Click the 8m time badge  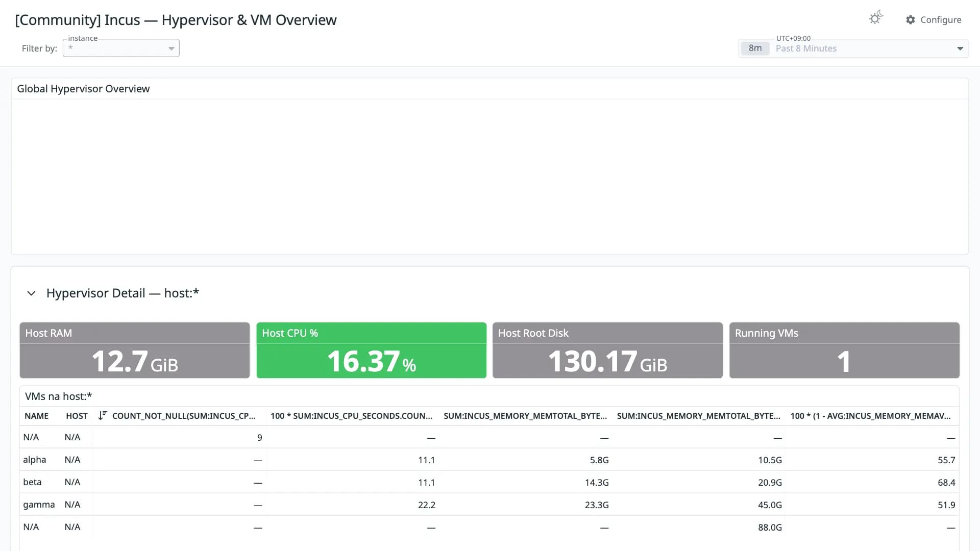pyautogui.click(x=755, y=48)
